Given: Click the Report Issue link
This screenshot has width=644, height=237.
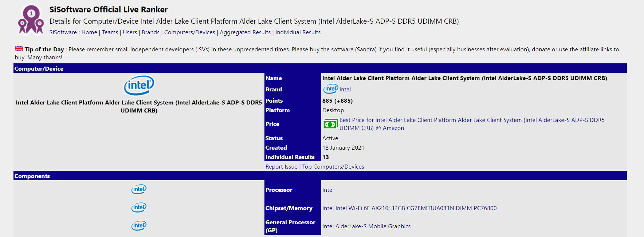Looking at the screenshot, I should 282,167.
